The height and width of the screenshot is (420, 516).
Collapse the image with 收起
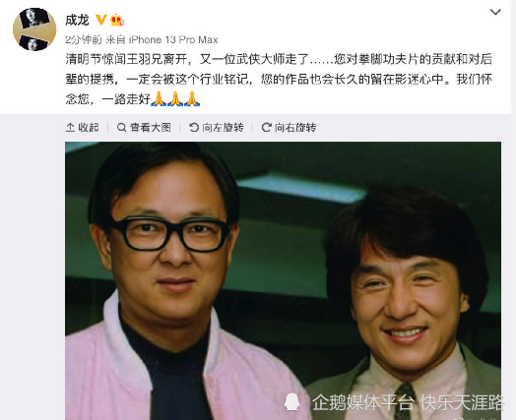tap(83, 127)
